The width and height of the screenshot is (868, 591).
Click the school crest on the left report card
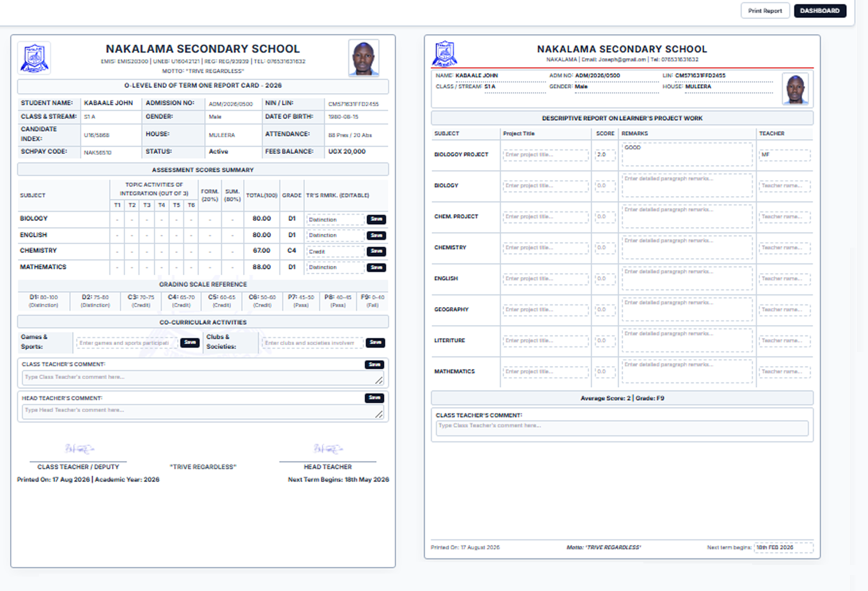[34, 58]
